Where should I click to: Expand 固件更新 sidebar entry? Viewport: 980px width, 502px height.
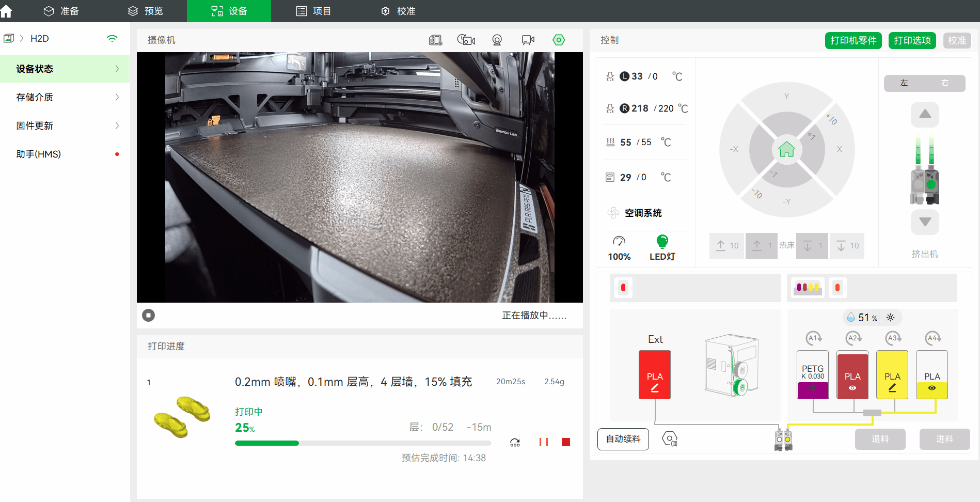(65, 126)
